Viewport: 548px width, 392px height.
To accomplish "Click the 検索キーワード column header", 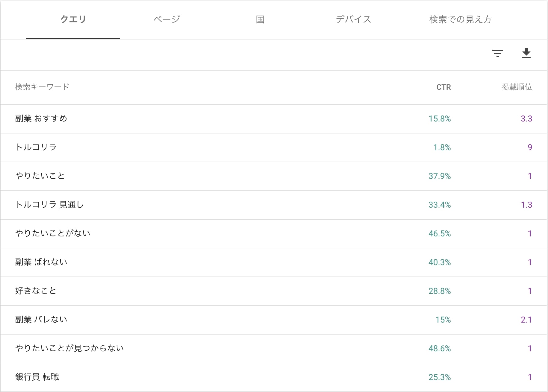I will coord(42,87).
